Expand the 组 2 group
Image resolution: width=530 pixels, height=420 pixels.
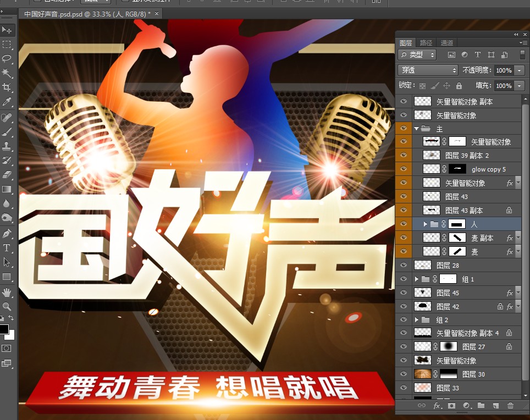(416, 319)
